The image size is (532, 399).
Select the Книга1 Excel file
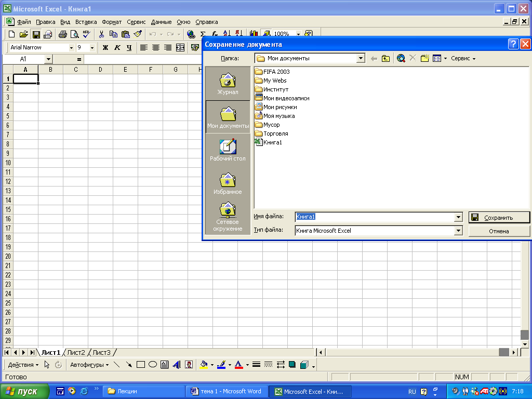click(269, 142)
